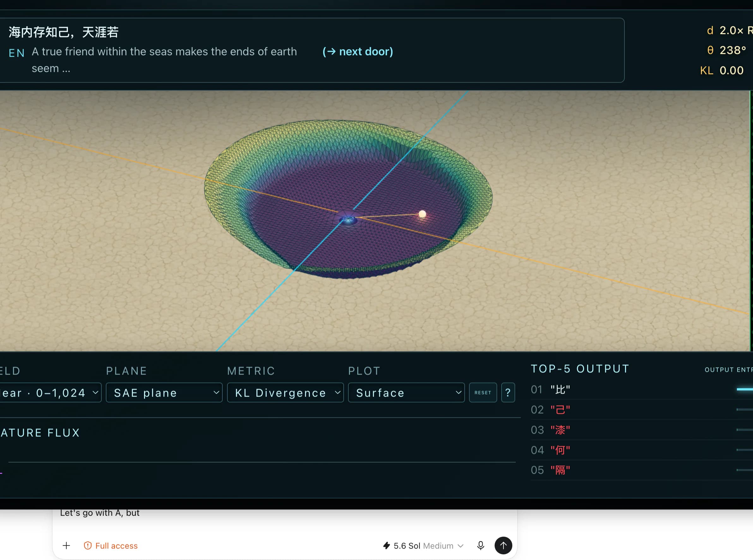This screenshot has height=560, width=753.
Task: Click the plus attachment icon
Action: coord(66,545)
